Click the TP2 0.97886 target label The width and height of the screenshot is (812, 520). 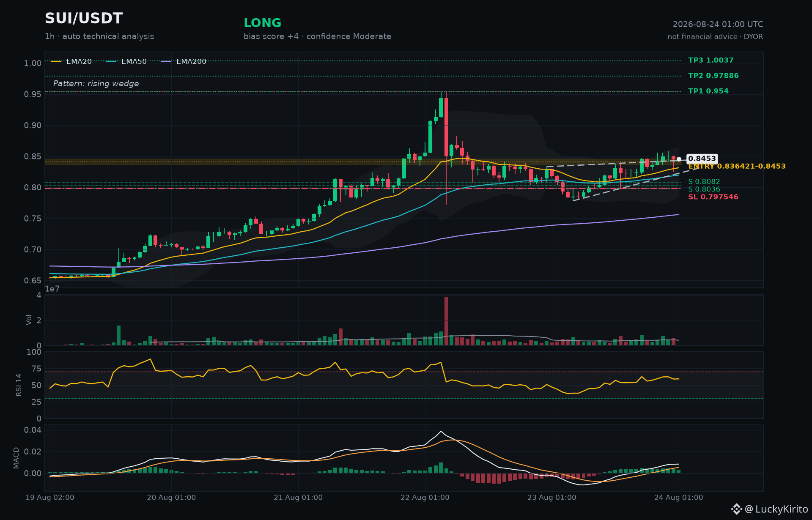click(x=713, y=76)
